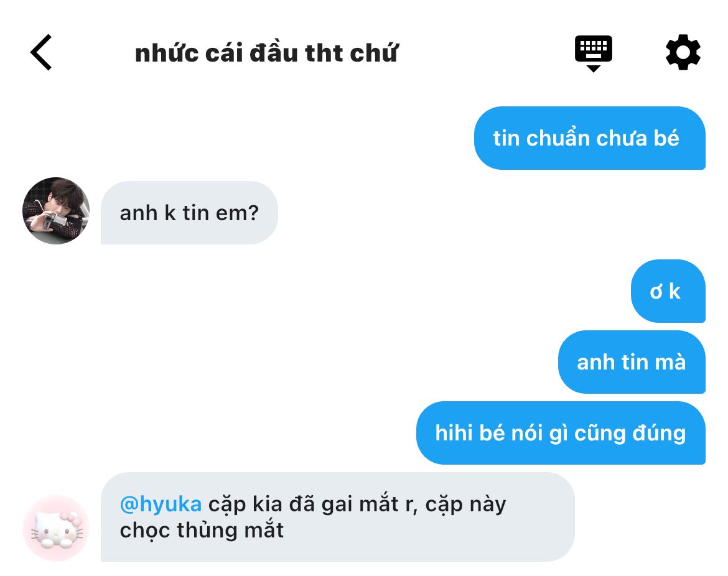
Task: Select the message 'tin chuẩn chưa bé'
Action: [x=590, y=138]
